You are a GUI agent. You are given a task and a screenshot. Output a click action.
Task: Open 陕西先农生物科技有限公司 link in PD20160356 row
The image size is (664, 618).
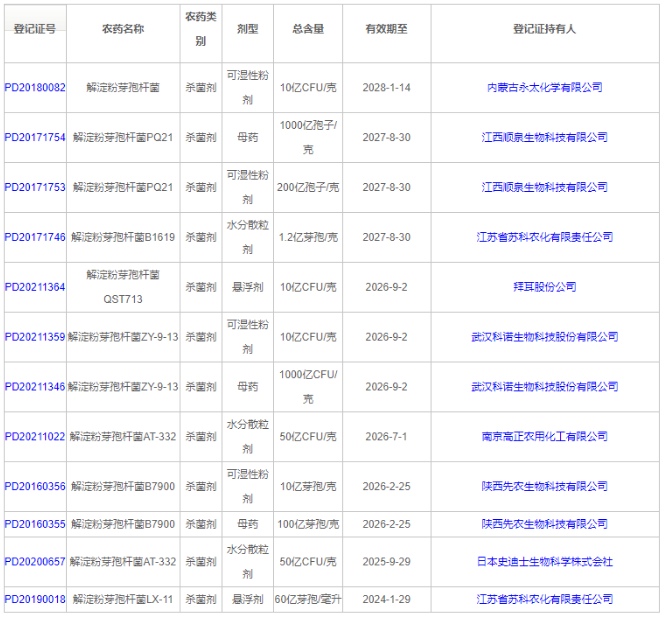(545, 487)
